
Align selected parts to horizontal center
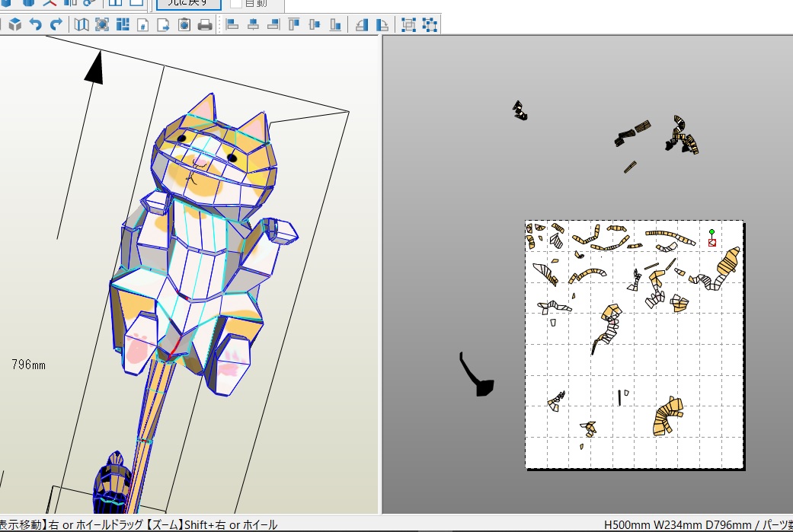tap(253, 24)
